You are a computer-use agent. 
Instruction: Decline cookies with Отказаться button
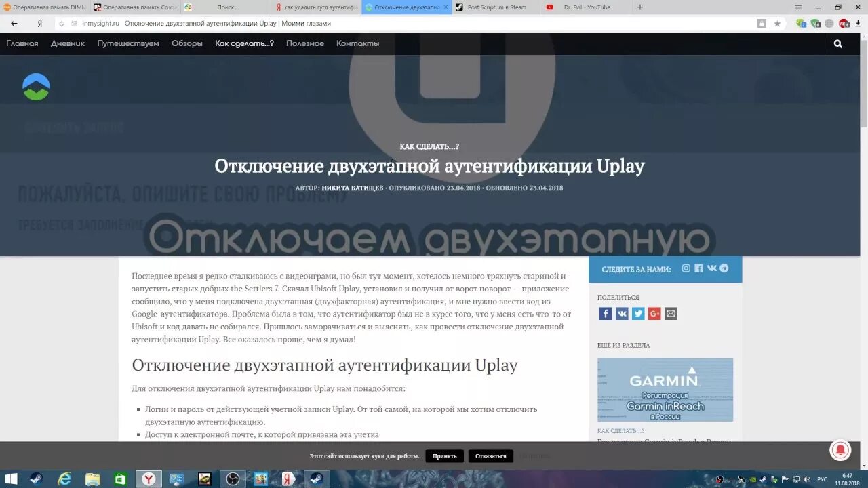pyautogui.click(x=491, y=456)
